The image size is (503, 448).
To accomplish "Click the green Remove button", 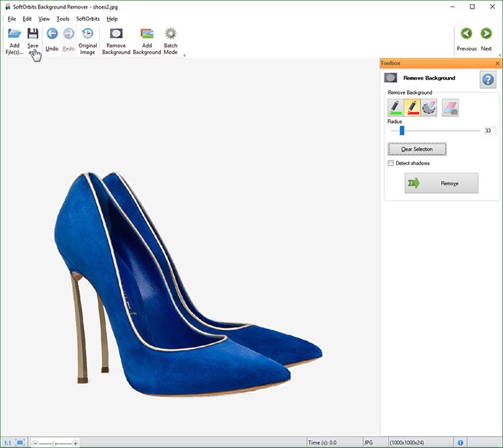I will [441, 183].
